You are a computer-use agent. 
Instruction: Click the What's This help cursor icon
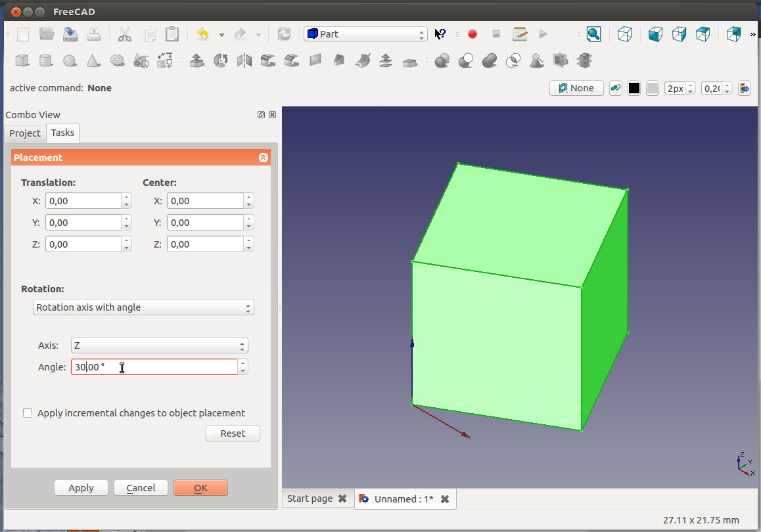tap(440, 34)
